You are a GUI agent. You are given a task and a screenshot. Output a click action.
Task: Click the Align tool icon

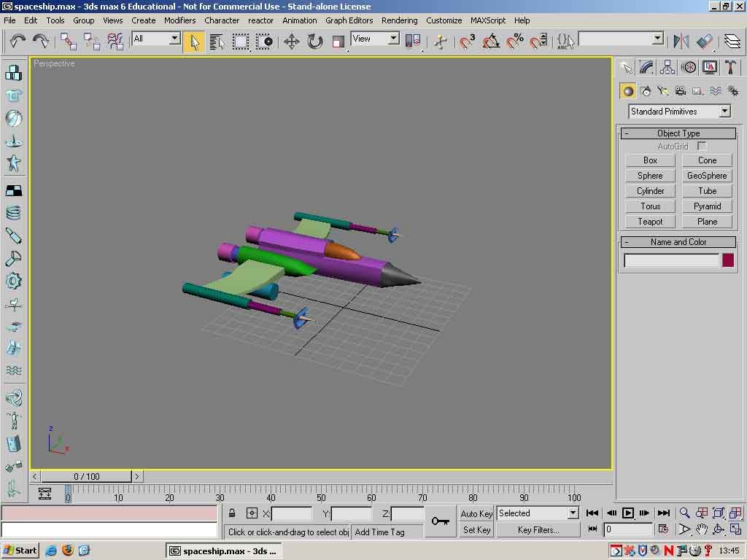(x=705, y=42)
